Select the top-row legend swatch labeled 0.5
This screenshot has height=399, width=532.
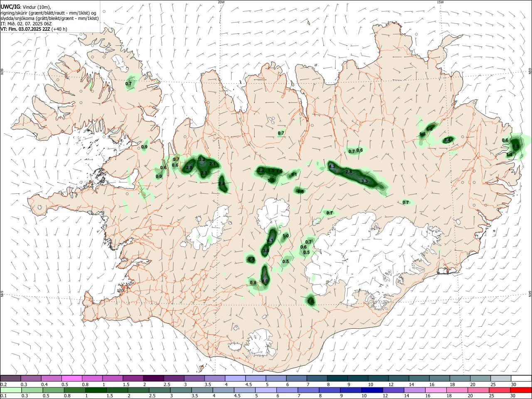pos(71,378)
